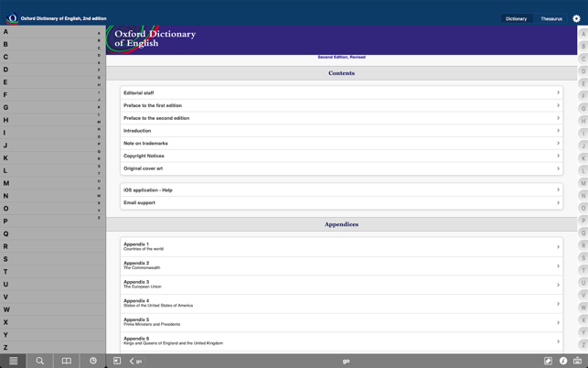Click the round P button on the right edge
The width and height of the screenshot is (588, 368).
click(583, 221)
